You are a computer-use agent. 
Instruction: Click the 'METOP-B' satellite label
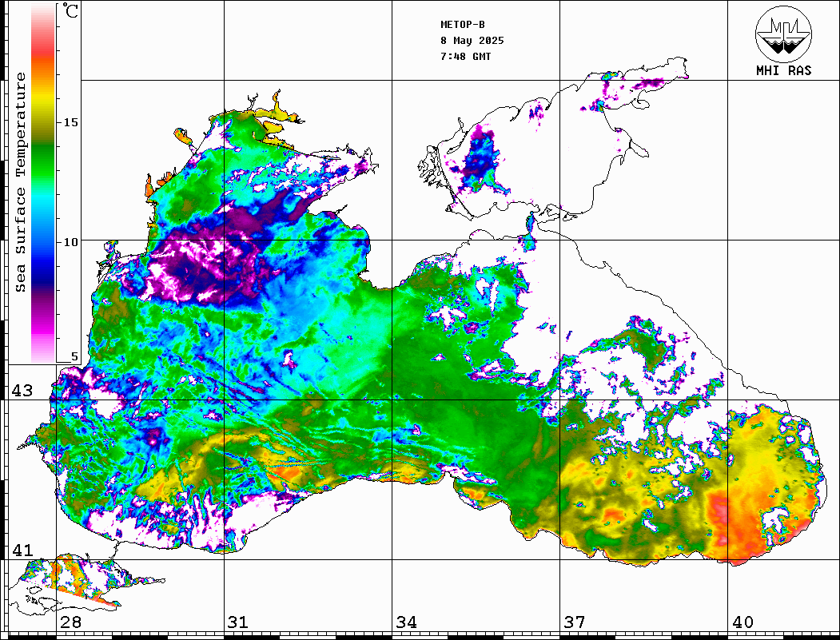pos(463,25)
